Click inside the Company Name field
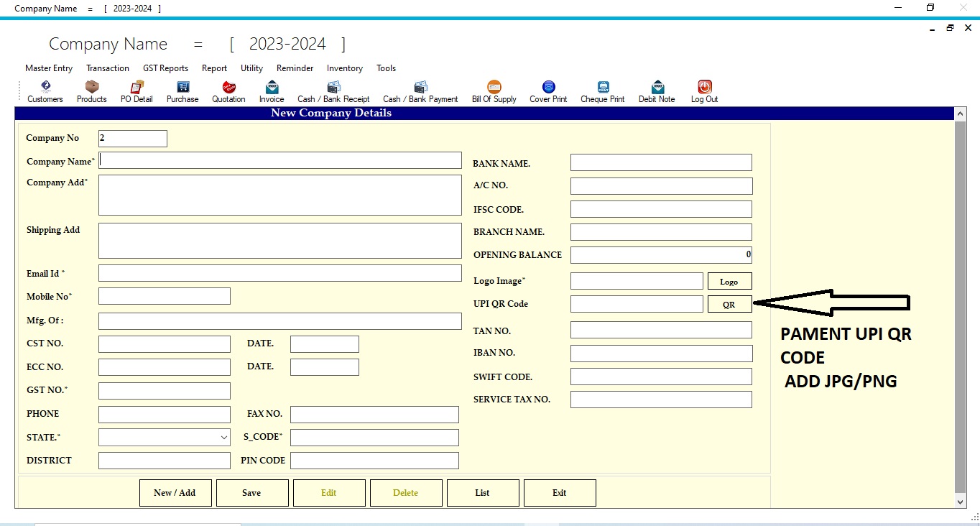Viewport: 980px width, 526px height. tap(280, 160)
